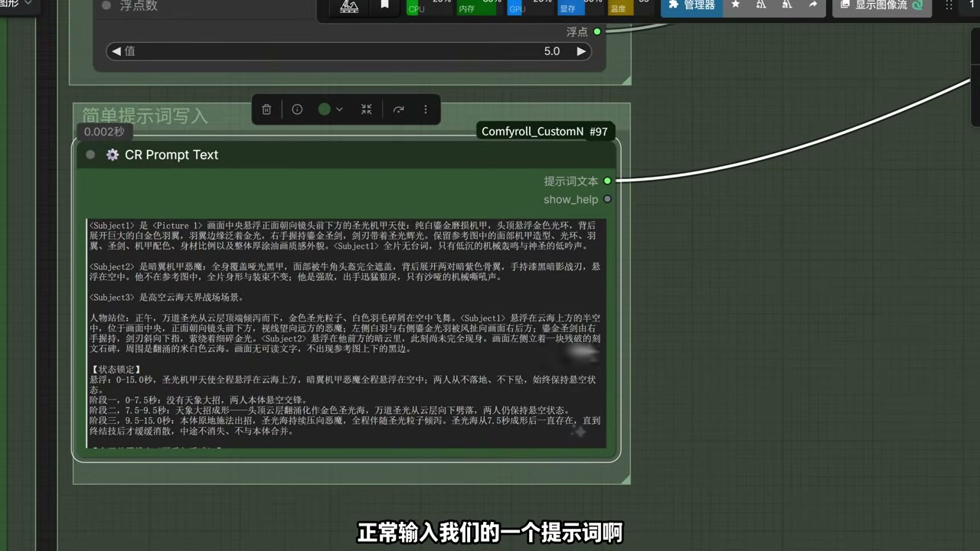980x551 pixels.
Task: Click the bypass curved-arrow icon in node toolbar
Action: [398, 109]
